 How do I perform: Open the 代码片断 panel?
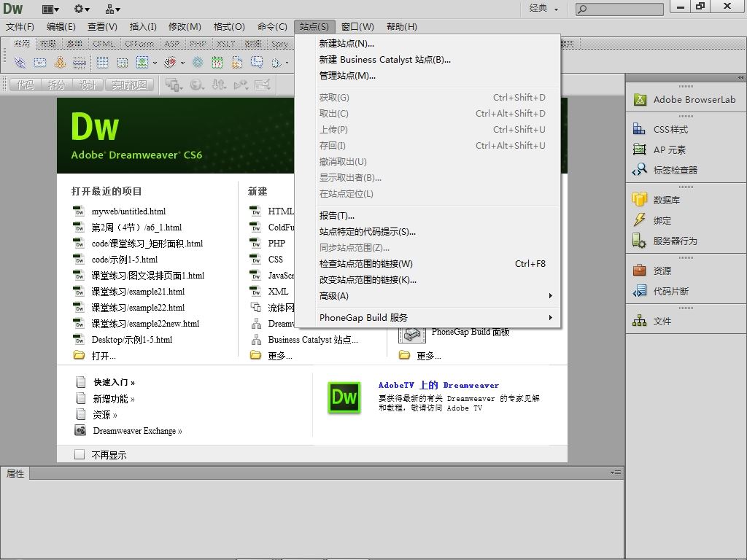click(660, 291)
